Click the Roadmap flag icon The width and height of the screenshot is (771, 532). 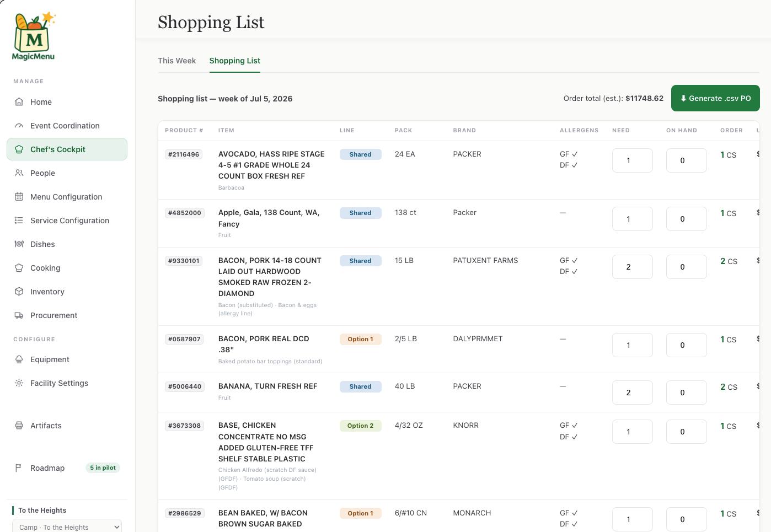[x=19, y=468]
